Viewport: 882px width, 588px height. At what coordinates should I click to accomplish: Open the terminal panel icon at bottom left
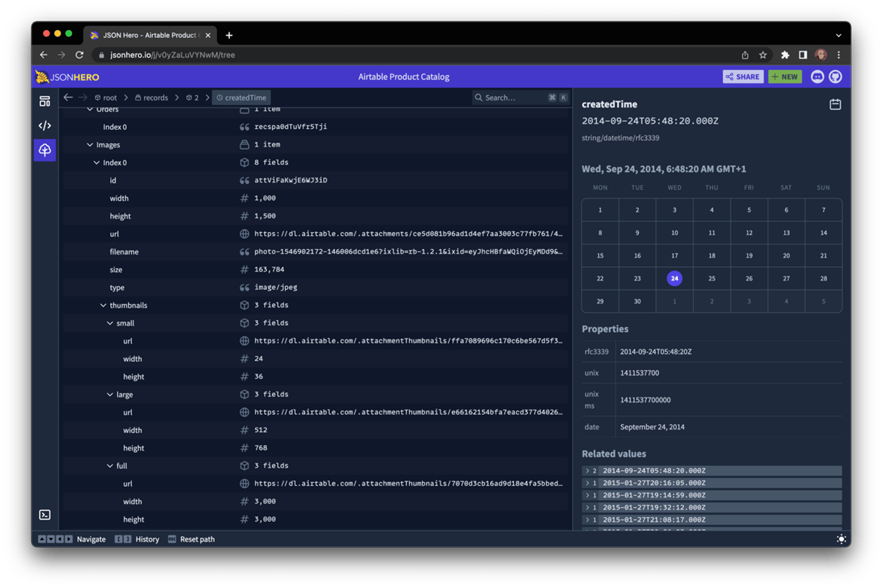[x=45, y=514]
